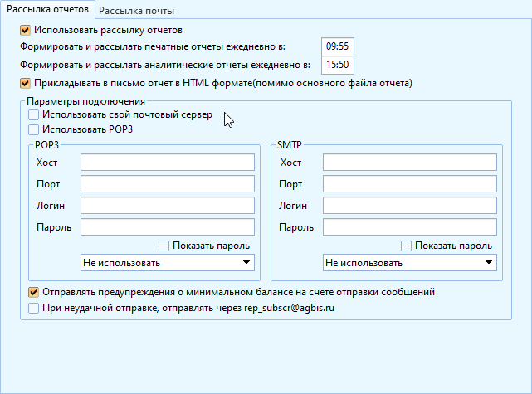532x394 pixels.
Task: Open the POP3 Не использовать dropdown
Action: pos(167,263)
